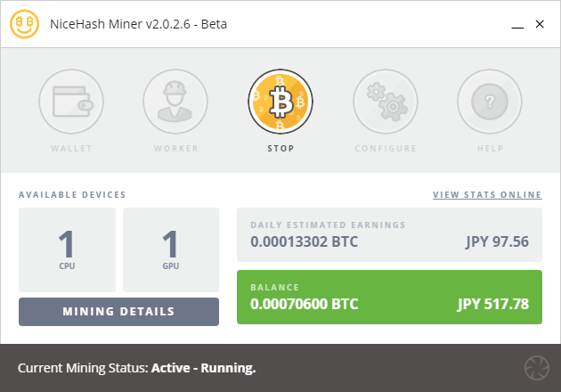
Task: Close the NiceHash Miner window
Action: [540, 24]
